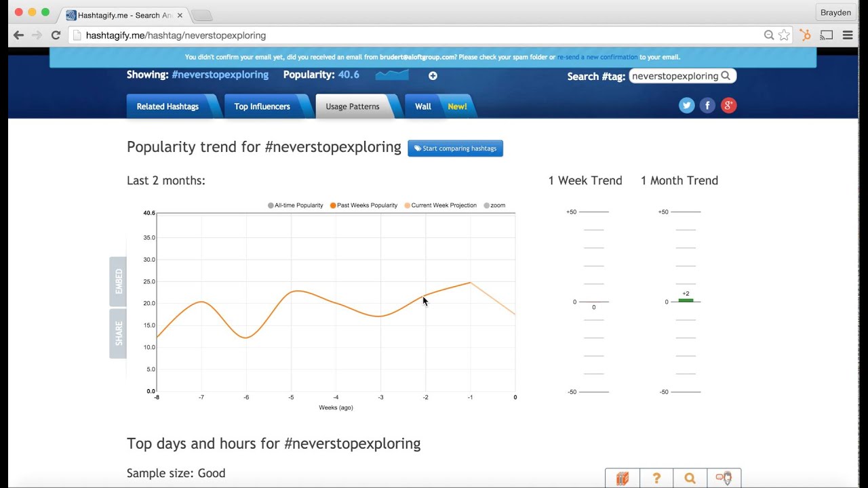Click the '1 Month Trend' heading

[679, 180]
